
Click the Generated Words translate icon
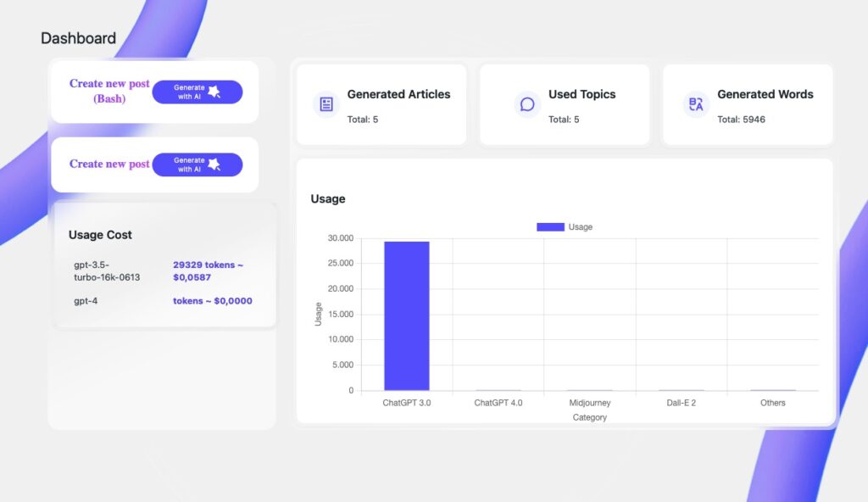pos(696,104)
